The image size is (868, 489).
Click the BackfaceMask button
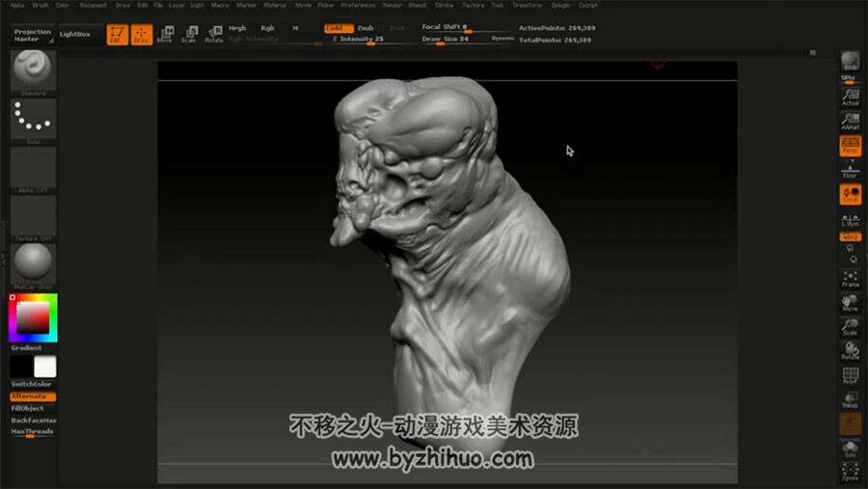33,421
